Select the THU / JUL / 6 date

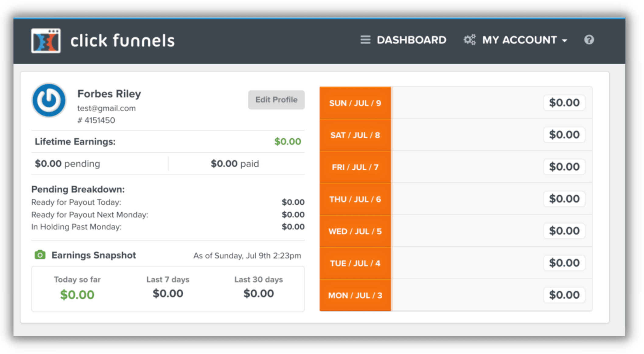[355, 199]
